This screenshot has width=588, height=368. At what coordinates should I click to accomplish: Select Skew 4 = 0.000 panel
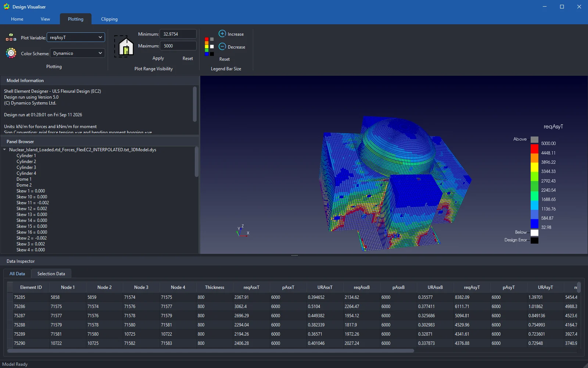pos(31,250)
